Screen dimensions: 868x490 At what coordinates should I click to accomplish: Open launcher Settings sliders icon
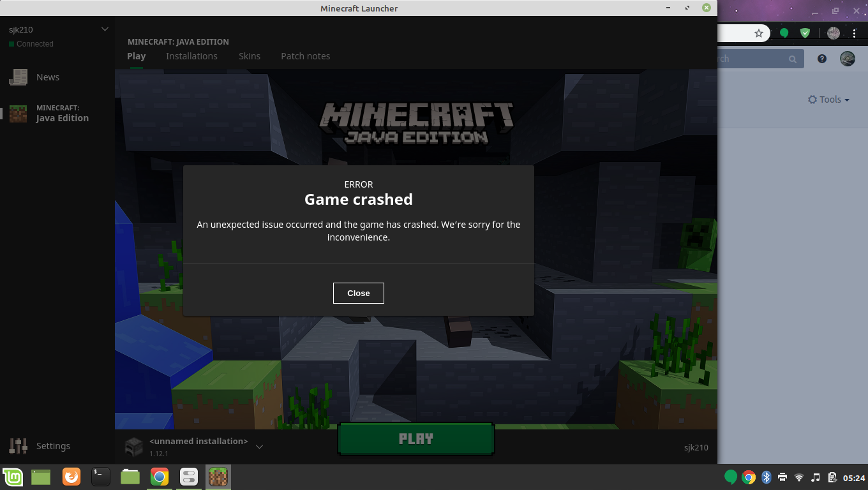coord(18,446)
